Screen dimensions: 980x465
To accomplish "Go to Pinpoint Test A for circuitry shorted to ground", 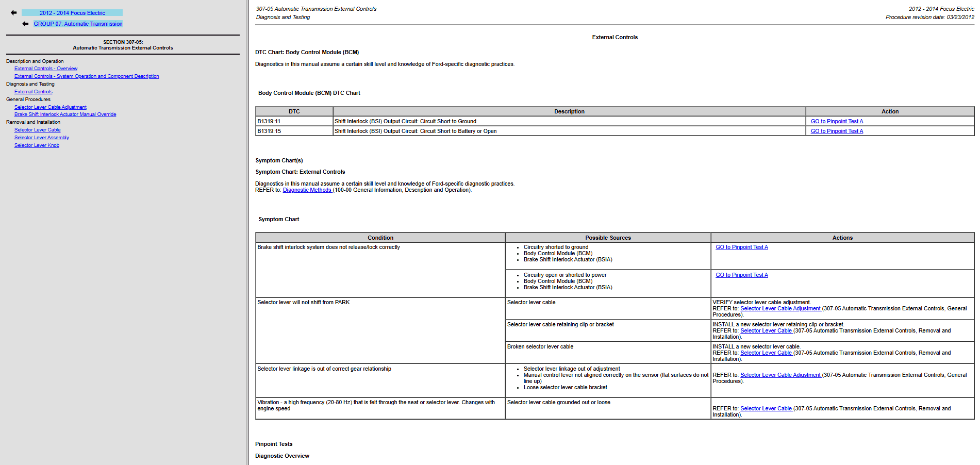I will click(x=741, y=247).
